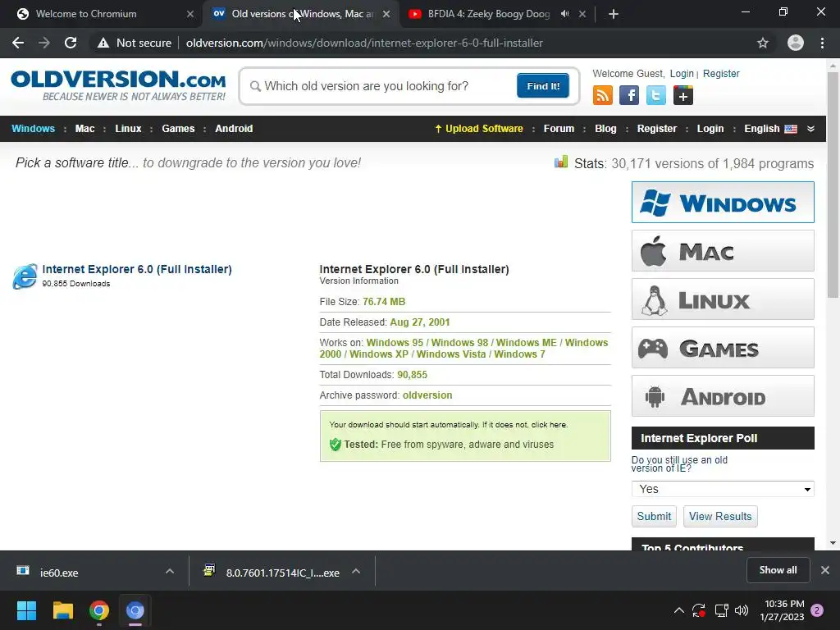Open the taskbar volume icon

point(742,610)
